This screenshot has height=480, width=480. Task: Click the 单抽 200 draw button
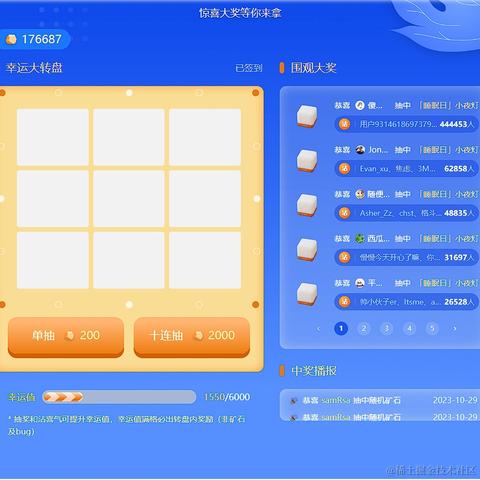(66, 337)
